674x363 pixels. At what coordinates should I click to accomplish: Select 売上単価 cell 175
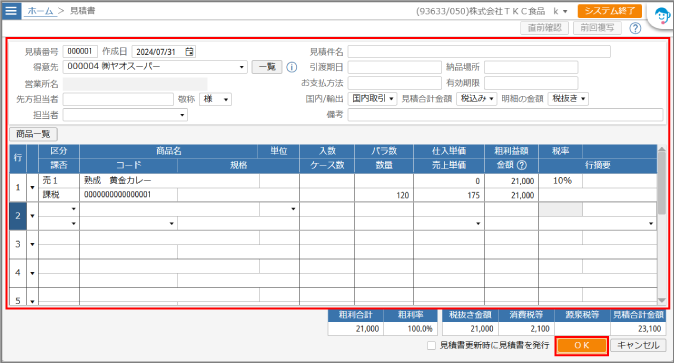(x=449, y=195)
